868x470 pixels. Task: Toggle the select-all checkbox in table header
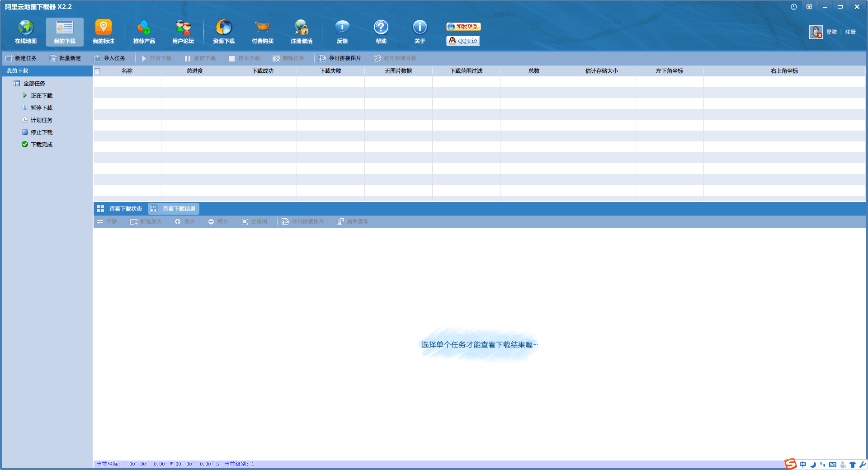point(97,71)
